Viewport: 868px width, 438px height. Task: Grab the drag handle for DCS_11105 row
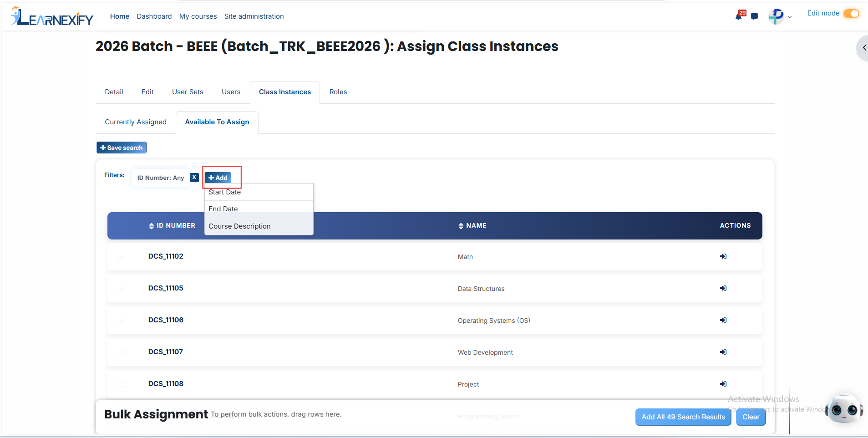(122, 289)
